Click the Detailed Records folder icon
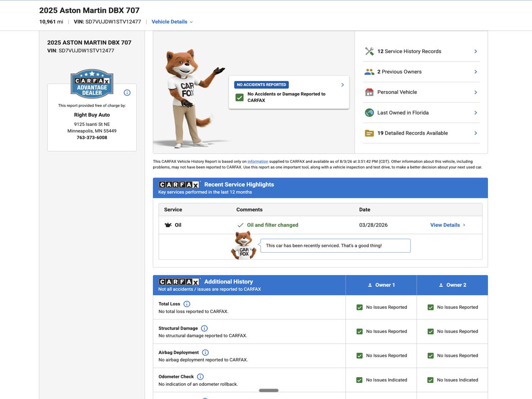 [369, 133]
